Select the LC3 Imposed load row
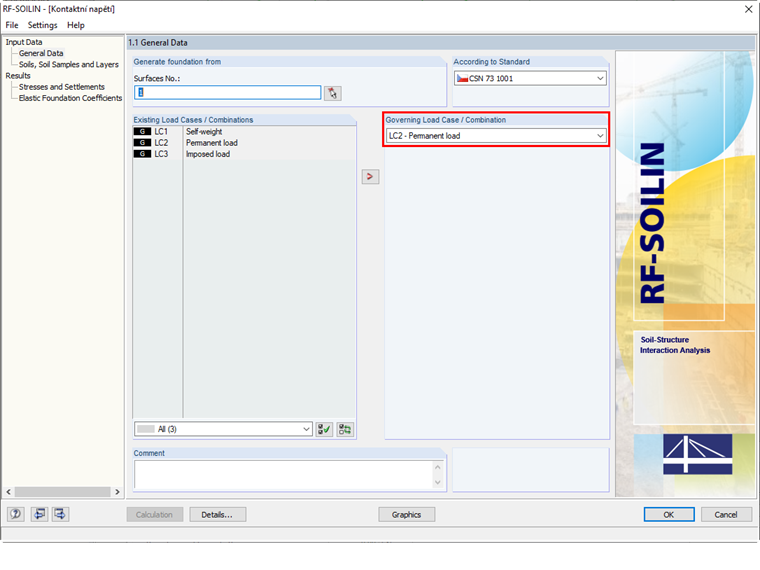The width and height of the screenshot is (760, 570). 244,154
